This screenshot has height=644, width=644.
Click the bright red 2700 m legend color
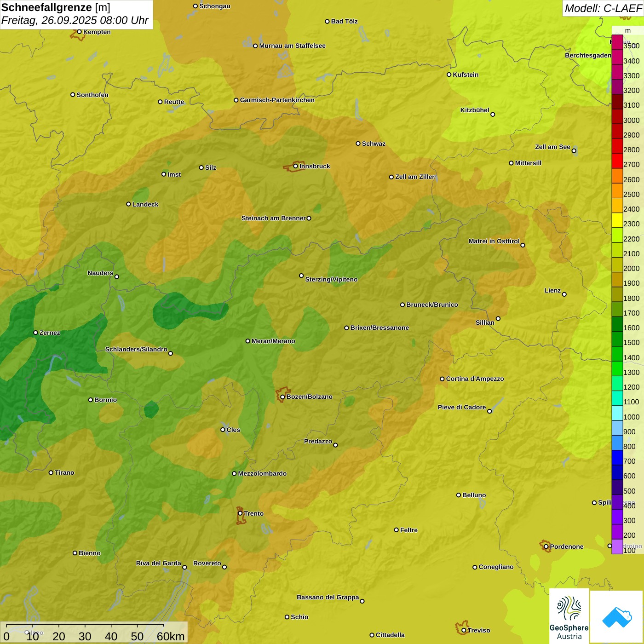(617, 161)
